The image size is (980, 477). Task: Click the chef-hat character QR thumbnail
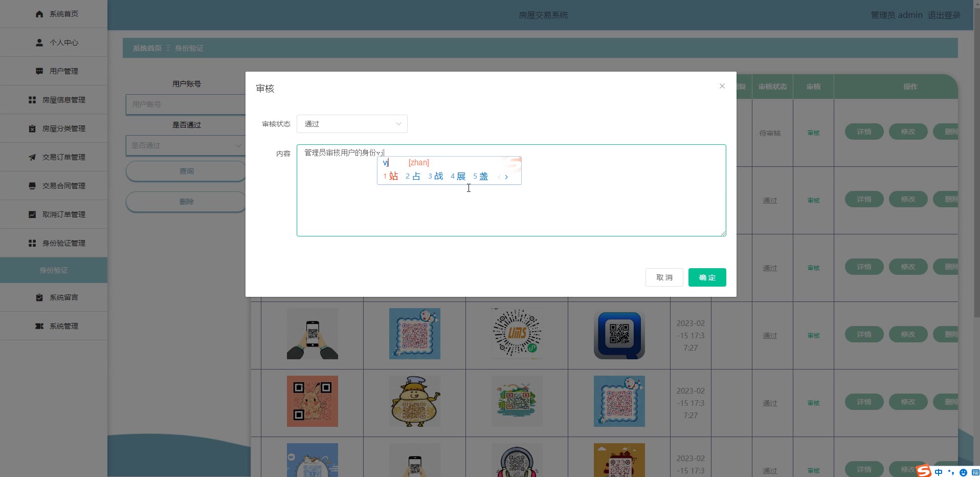pyautogui.click(x=415, y=401)
